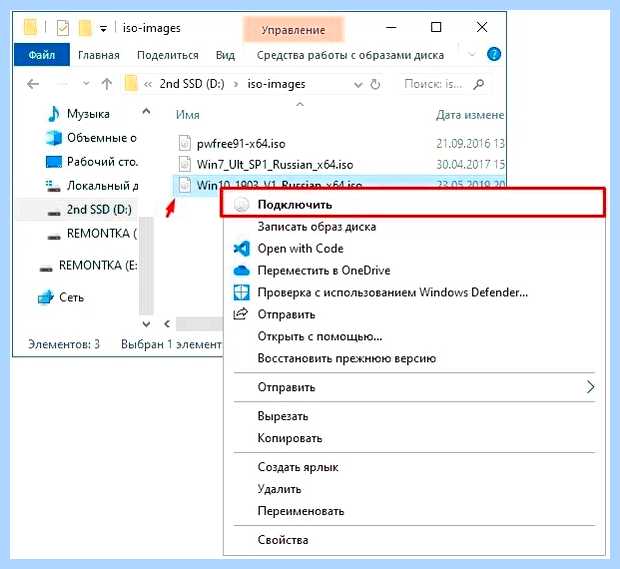Click the Управление contextual tab

tap(293, 30)
